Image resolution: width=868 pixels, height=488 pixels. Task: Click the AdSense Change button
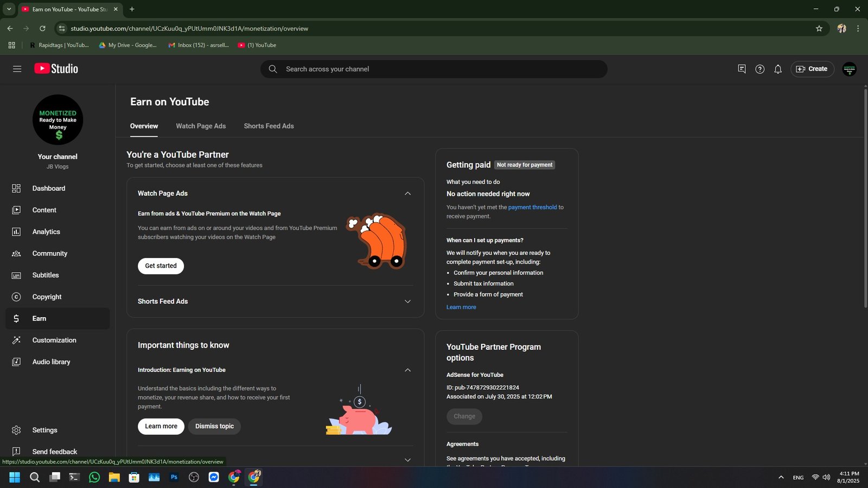464,416
